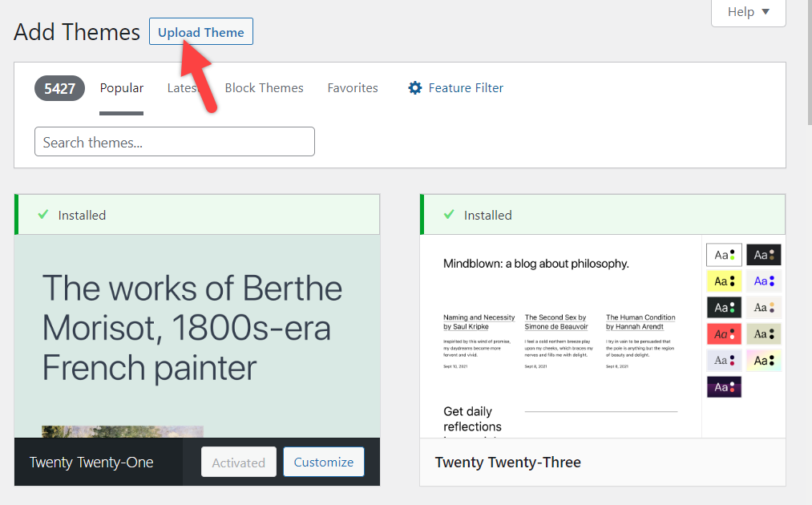Click the 5427 theme count badge
Image resolution: width=812 pixels, height=505 pixels.
click(59, 88)
